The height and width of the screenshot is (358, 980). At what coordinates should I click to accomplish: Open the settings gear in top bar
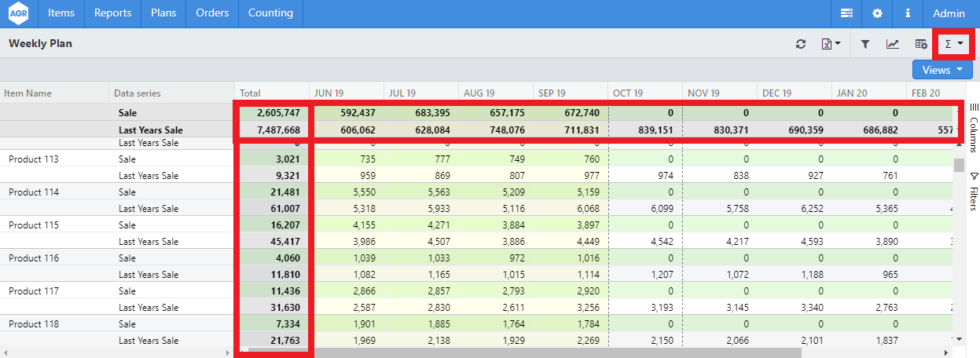(877, 13)
